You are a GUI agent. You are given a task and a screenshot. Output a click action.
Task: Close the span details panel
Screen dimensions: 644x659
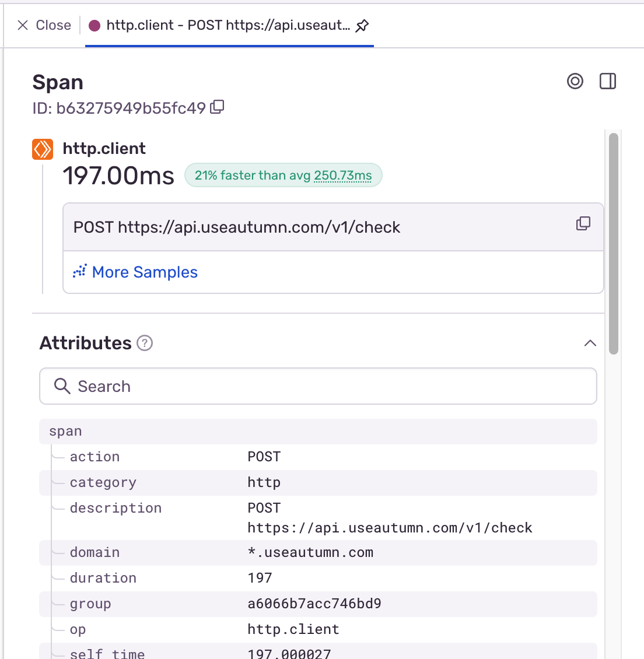tap(44, 26)
